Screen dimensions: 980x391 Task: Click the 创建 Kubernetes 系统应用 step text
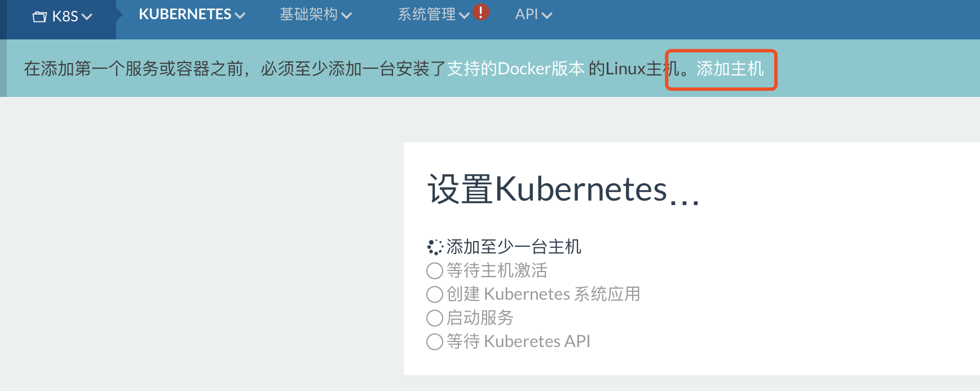(544, 294)
